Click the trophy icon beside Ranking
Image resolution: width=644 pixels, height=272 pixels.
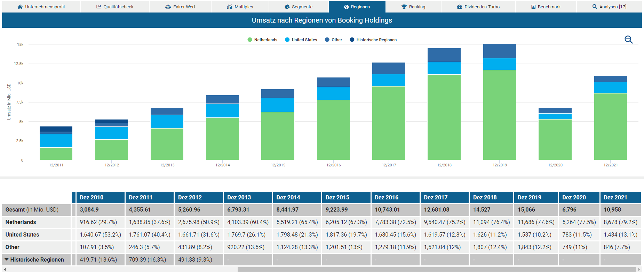click(404, 7)
